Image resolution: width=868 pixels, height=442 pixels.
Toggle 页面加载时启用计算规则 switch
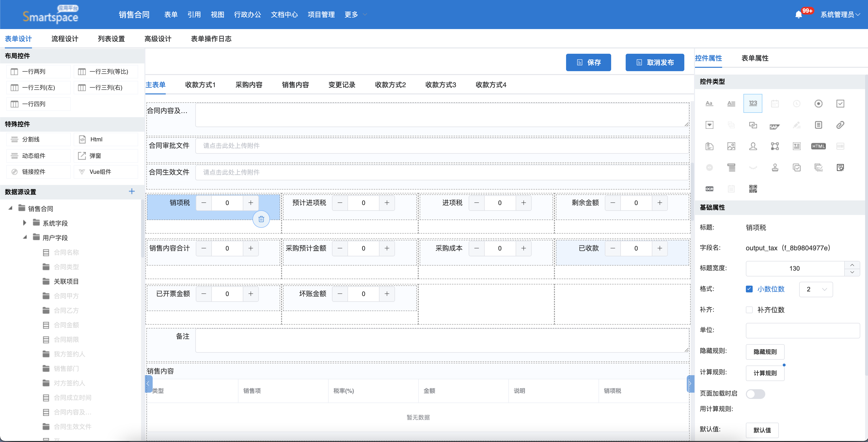755,394
